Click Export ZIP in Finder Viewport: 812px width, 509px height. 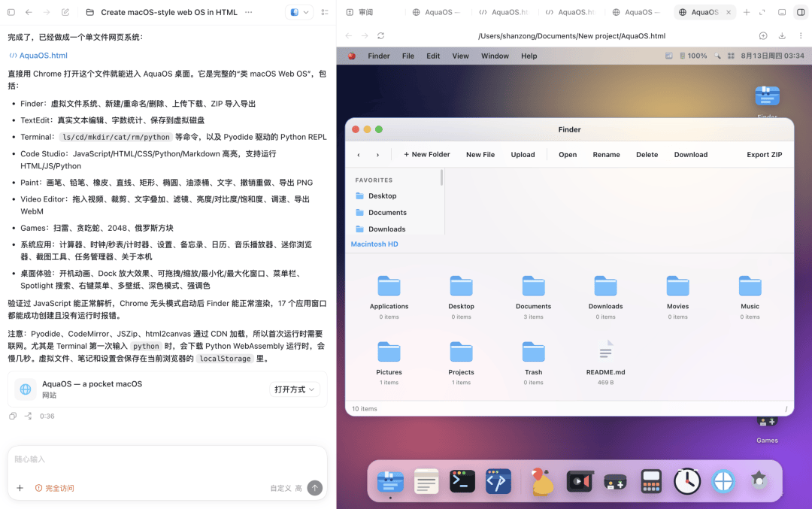pyautogui.click(x=765, y=155)
